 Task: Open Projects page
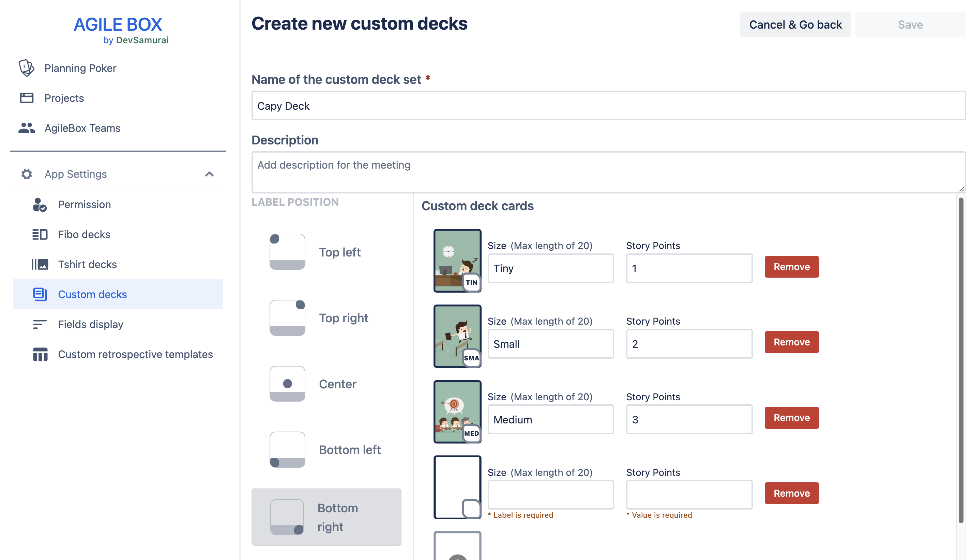[64, 98]
